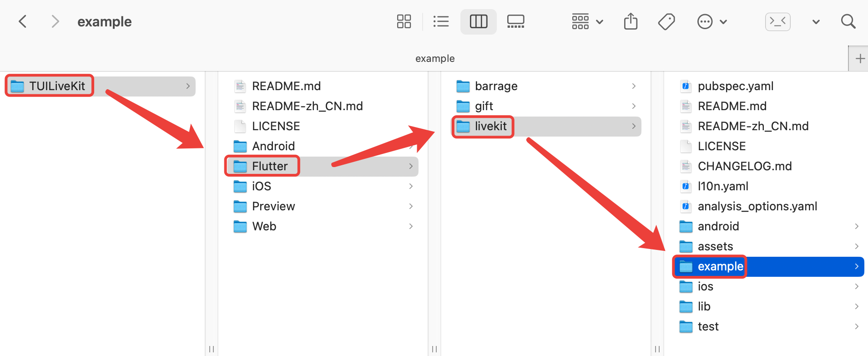Select the livekit folder
This screenshot has width=868, height=356.
pos(546,126)
